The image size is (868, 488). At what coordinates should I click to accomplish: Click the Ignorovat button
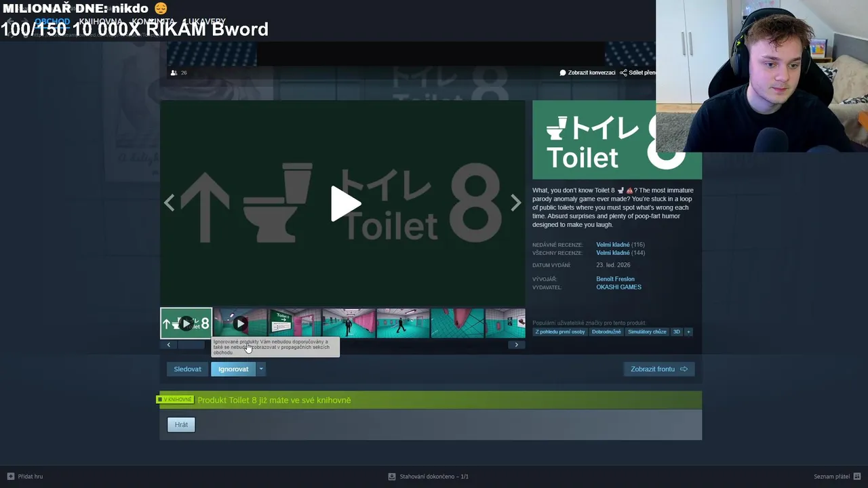pyautogui.click(x=233, y=369)
